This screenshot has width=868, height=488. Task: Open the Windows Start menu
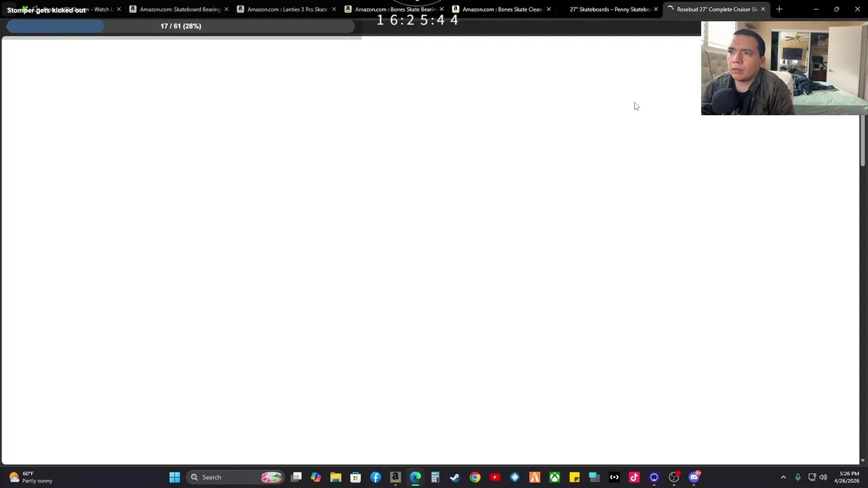pos(174,477)
